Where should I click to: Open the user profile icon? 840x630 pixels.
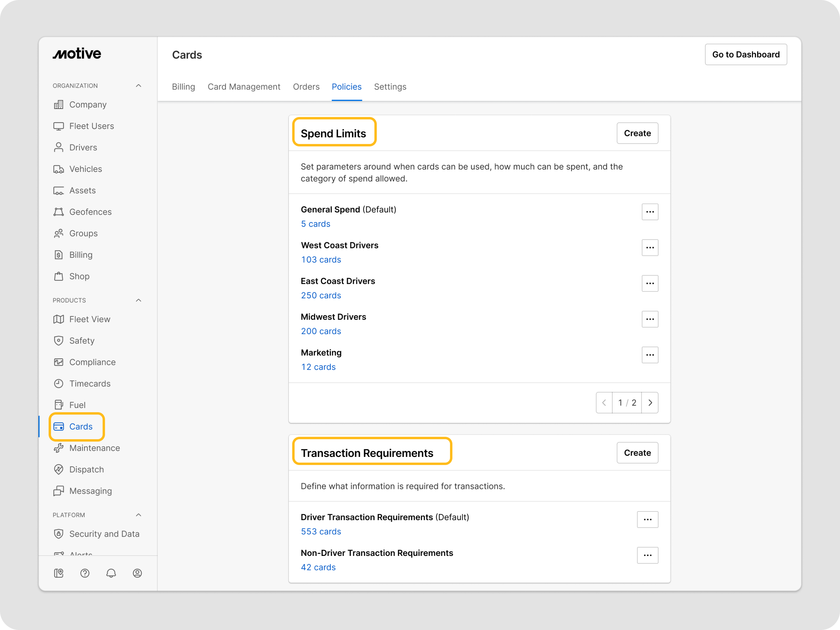click(137, 573)
